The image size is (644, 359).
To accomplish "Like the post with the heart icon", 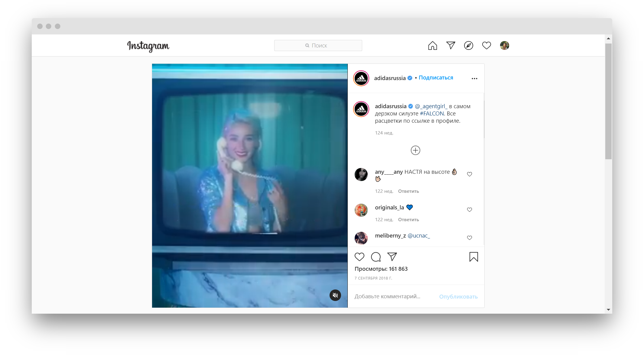I will pyautogui.click(x=359, y=257).
